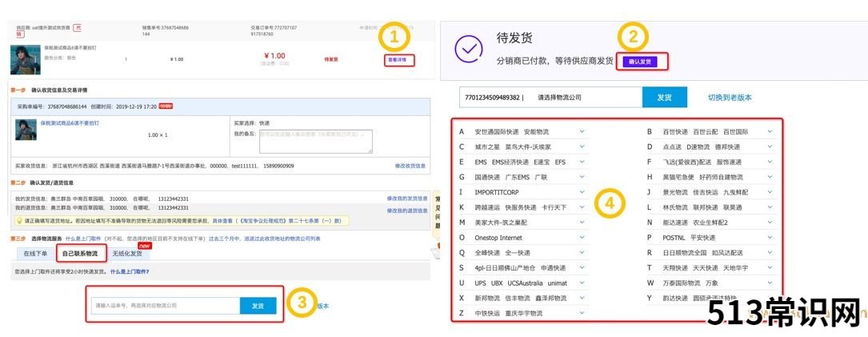Expand row P POSTNL chevron
The image size is (868, 337).
[x=770, y=237]
